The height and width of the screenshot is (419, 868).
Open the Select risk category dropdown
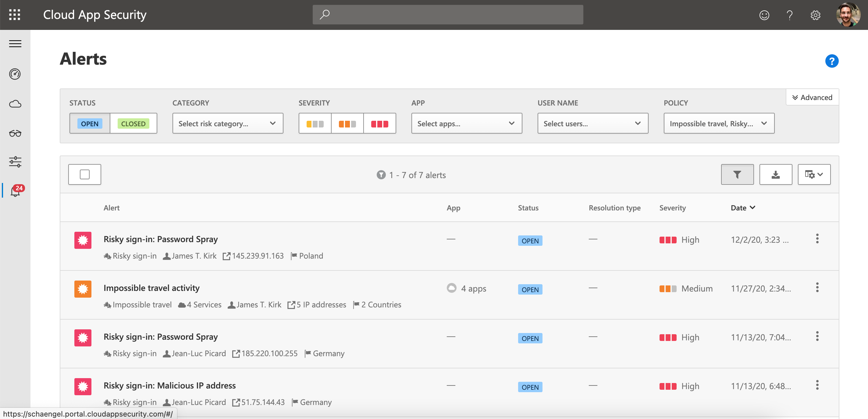(x=227, y=124)
